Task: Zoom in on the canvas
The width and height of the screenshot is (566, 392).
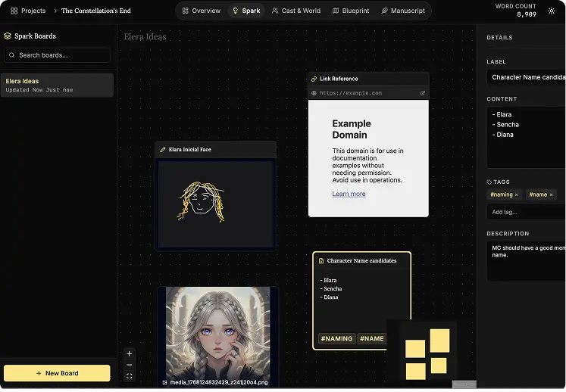Action: [x=130, y=353]
